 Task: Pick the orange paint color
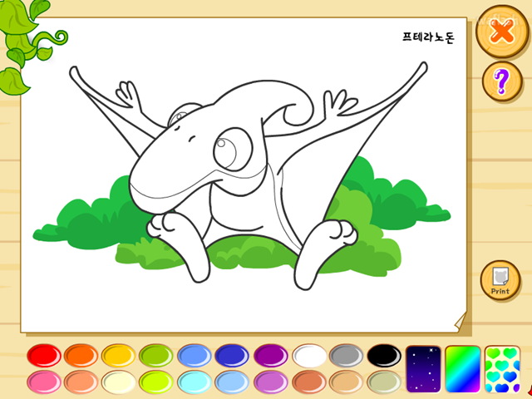[x=81, y=355]
